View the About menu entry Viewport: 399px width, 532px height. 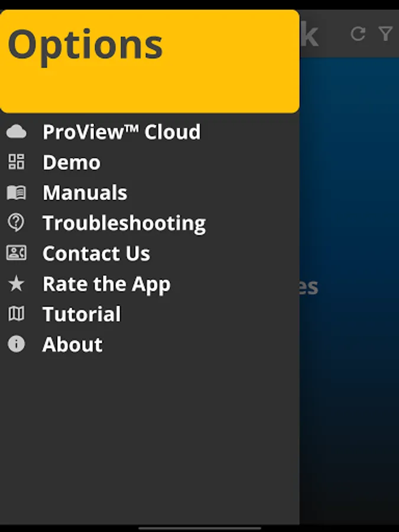(150, 344)
